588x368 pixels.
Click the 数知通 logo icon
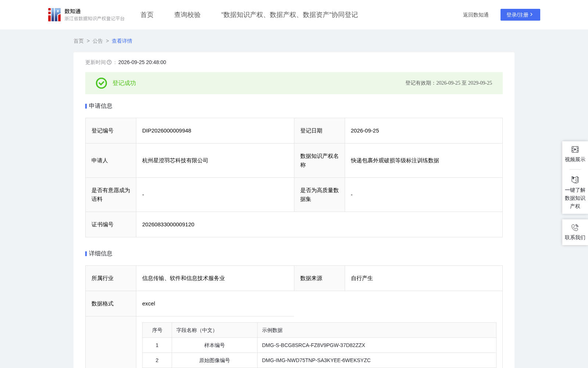(x=54, y=15)
